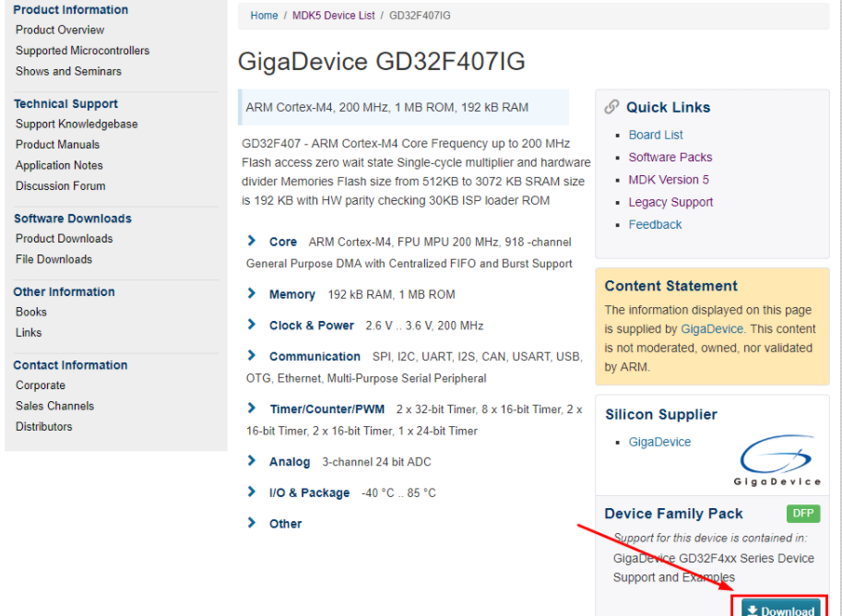Open Software Packs quick link
This screenshot has height=616, width=842.
pos(670,158)
